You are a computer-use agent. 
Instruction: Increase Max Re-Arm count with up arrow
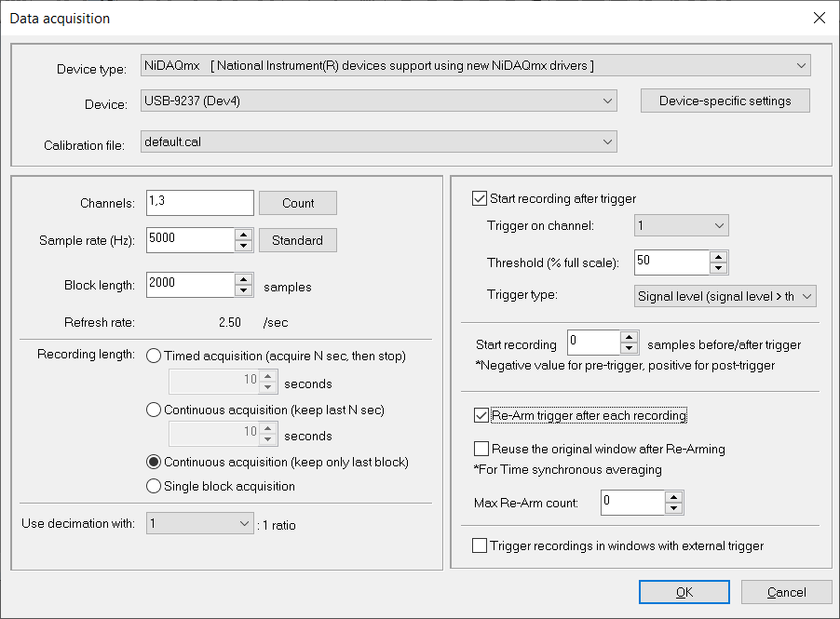(x=674, y=498)
